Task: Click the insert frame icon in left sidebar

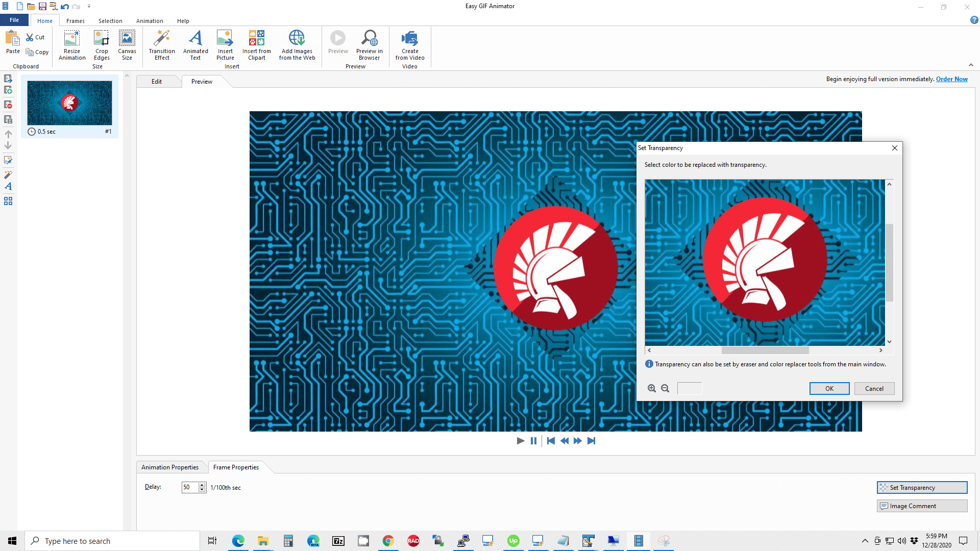Action: (x=8, y=79)
